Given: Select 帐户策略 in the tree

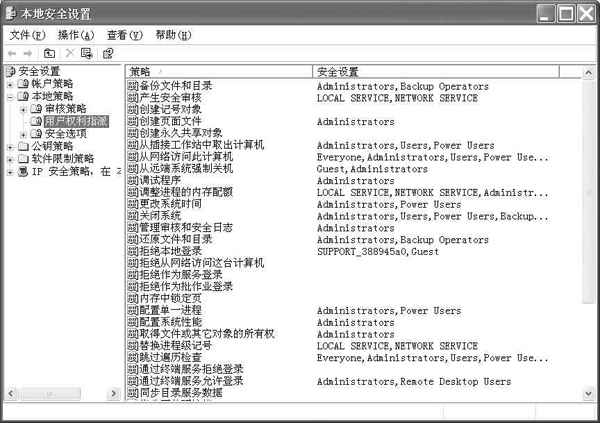Looking at the screenshot, I should coord(52,84).
